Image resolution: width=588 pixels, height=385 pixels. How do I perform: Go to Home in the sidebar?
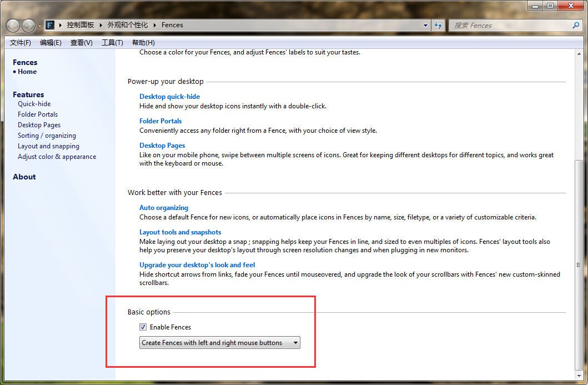(27, 72)
